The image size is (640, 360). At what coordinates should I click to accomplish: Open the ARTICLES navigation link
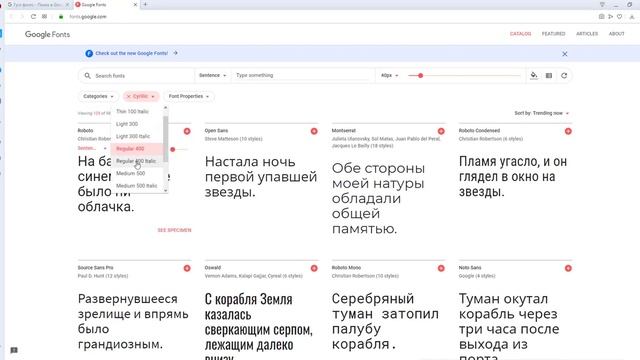pos(587,34)
